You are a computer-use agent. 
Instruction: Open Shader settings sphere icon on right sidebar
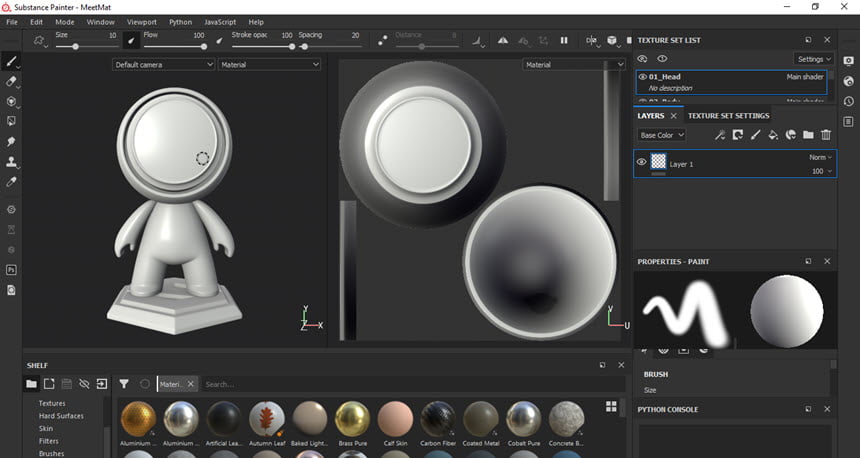tap(848, 81)
